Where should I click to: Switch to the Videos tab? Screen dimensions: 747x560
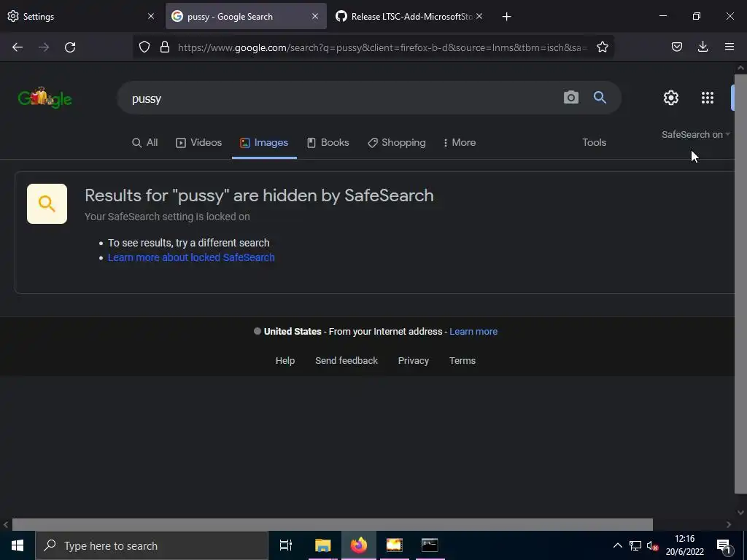coord(198,142)
